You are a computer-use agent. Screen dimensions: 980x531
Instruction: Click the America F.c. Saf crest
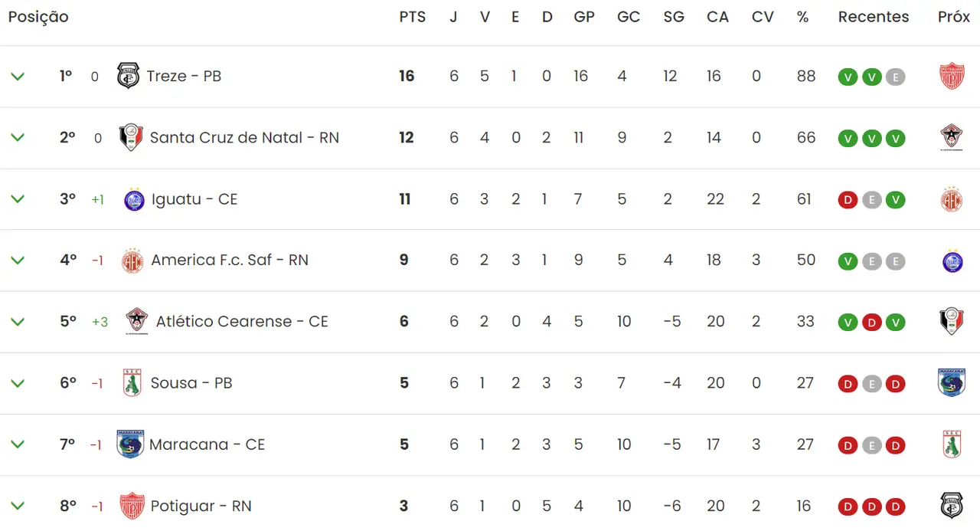click(x=132, y=261)
